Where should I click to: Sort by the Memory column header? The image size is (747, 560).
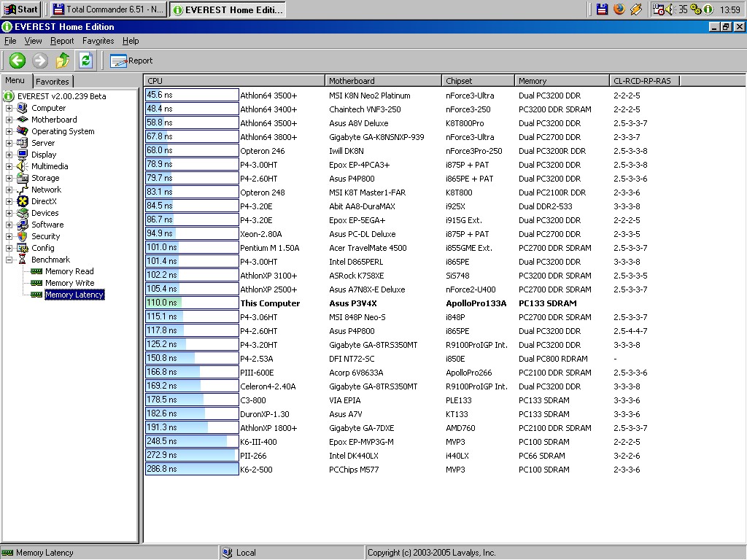pyautogui.click(x=562, y=81)
